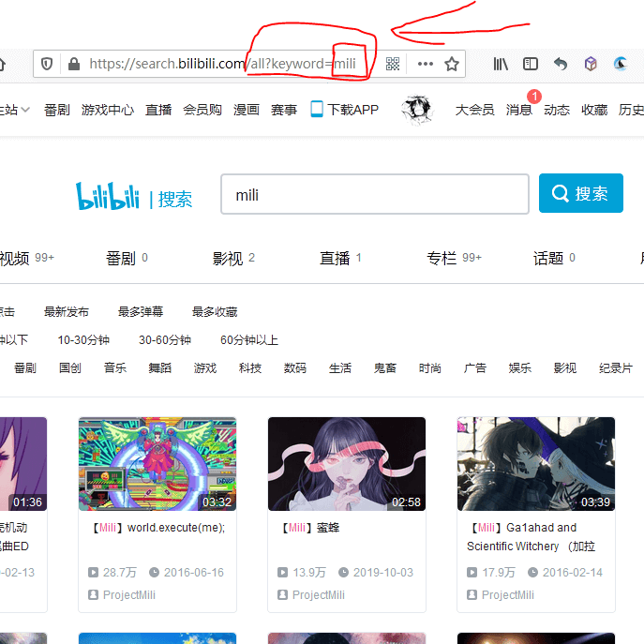Image resolution: width=644 pixels, height=644 pixels.
Task: Filter duration to 30-60分钟
Action: click(165, 340)
